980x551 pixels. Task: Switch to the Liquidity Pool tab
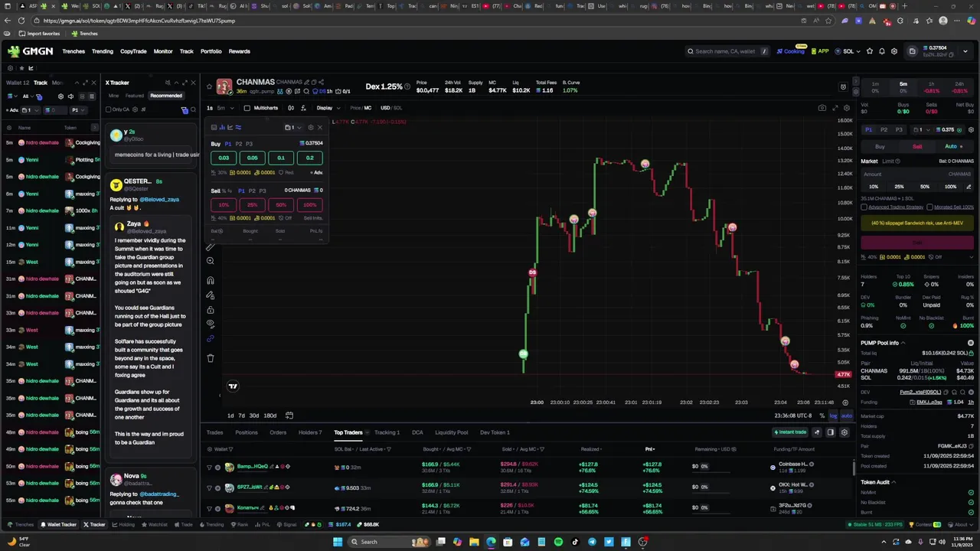point(451,432)
